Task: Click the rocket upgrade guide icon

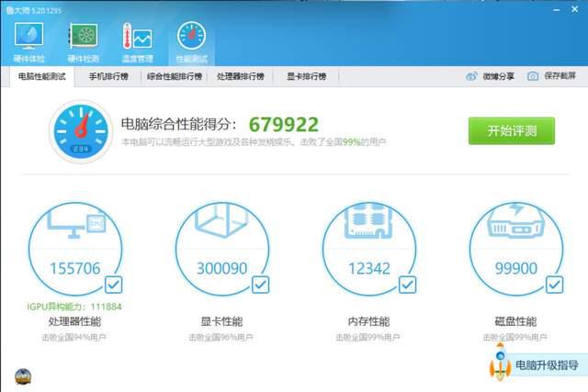Action: click(500, 362)
